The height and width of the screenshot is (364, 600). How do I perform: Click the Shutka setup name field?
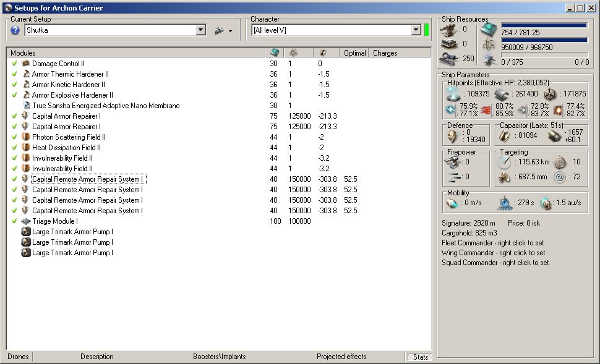point(111,30)
